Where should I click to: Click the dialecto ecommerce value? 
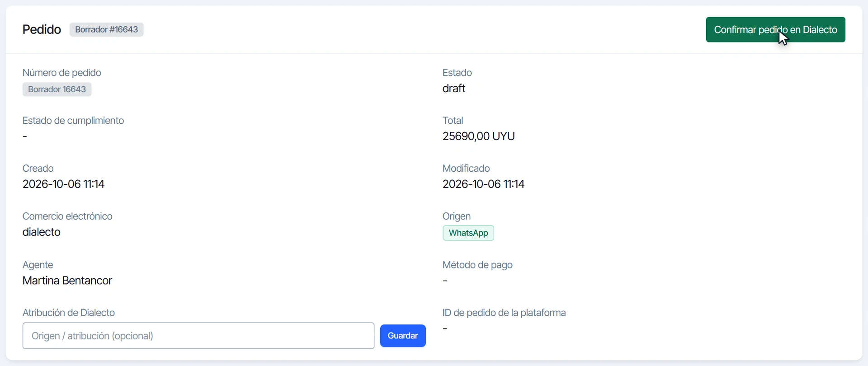coord(42,232)
